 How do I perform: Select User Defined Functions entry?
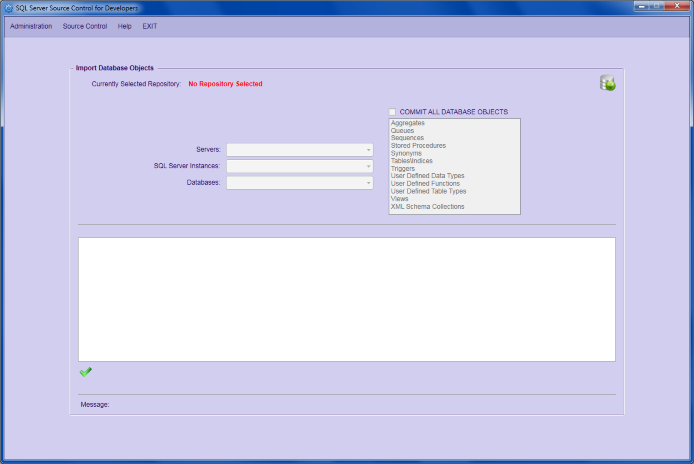(425, 183)
